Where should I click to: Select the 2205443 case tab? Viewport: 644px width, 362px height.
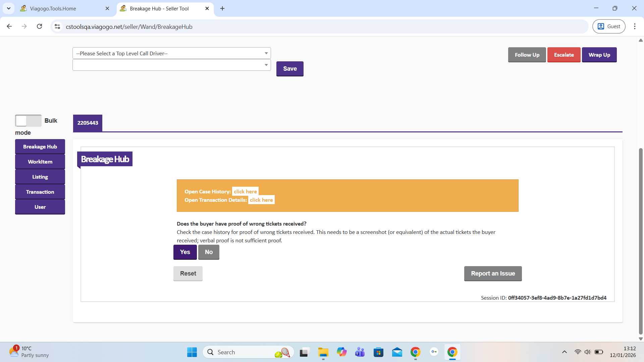(88, 123)
